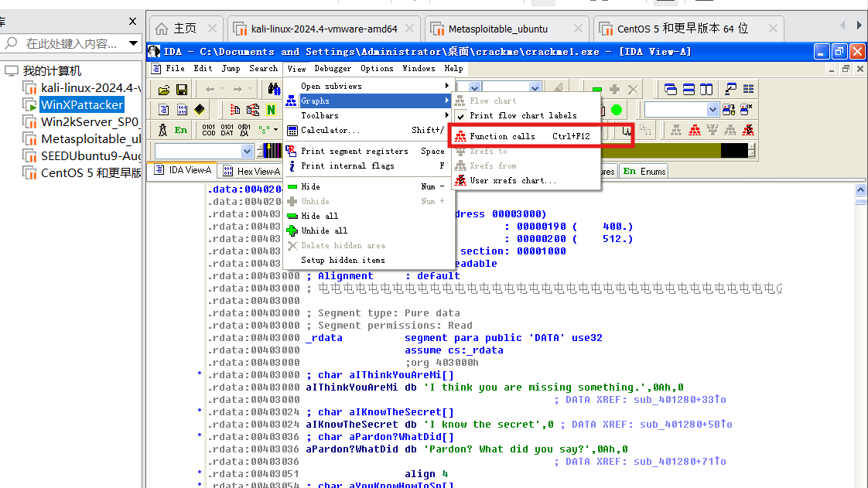868x488 pixels.
Task: Select SEEDUbuntu9 in the VM library
Action: (90, 155)
